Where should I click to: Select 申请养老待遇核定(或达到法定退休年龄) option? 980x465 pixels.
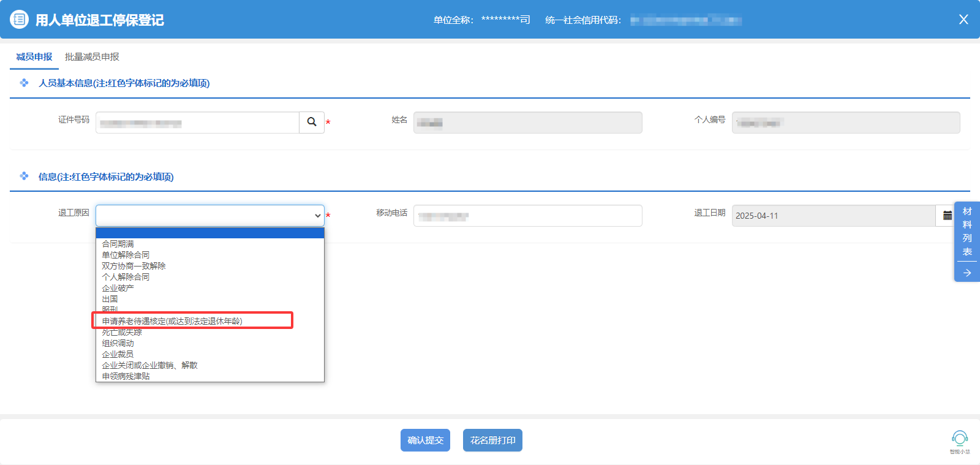coord(172,321)
